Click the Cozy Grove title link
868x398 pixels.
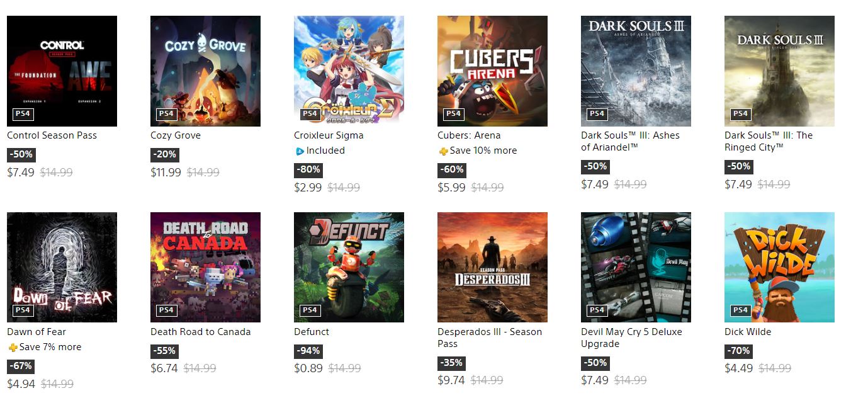[177, 135]
